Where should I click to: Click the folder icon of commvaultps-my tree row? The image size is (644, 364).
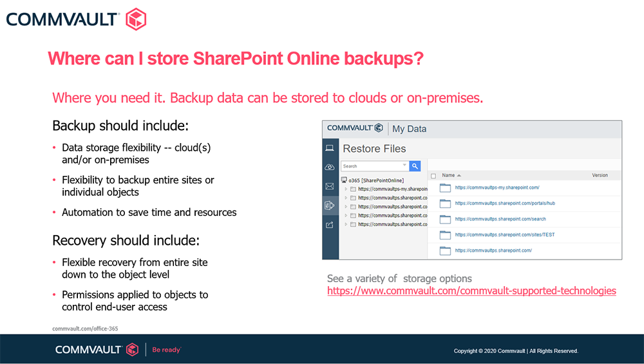pos(353,189)
